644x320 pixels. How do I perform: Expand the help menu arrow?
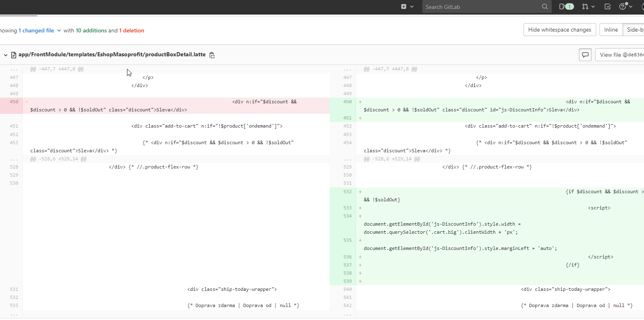pos(631,6)
